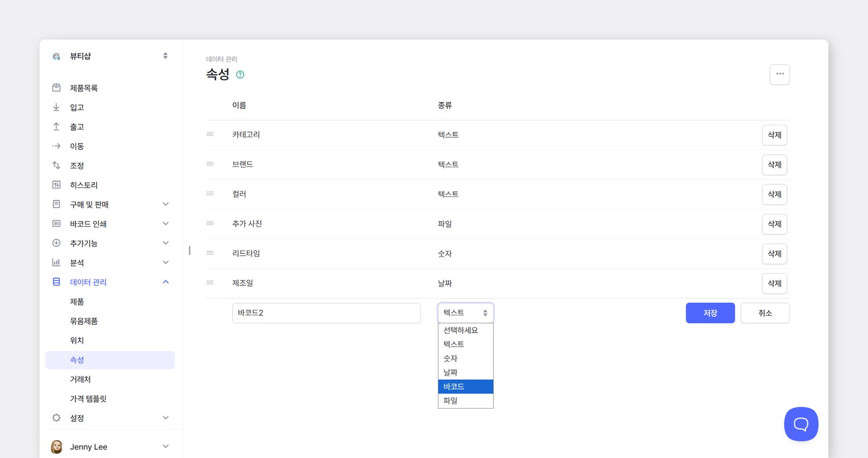
Task: Expand the 바코드 인쇄 chevron
Action: tap(166, 224)
